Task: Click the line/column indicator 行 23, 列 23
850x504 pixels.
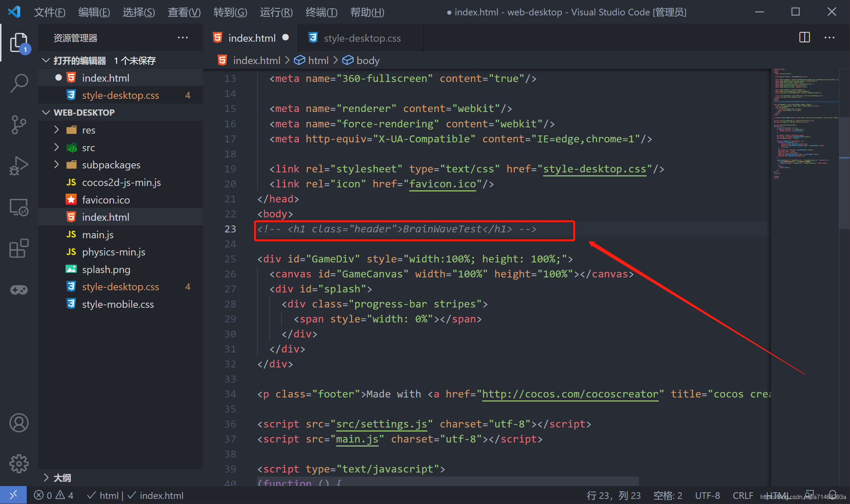Action: [x=614, y=495]
